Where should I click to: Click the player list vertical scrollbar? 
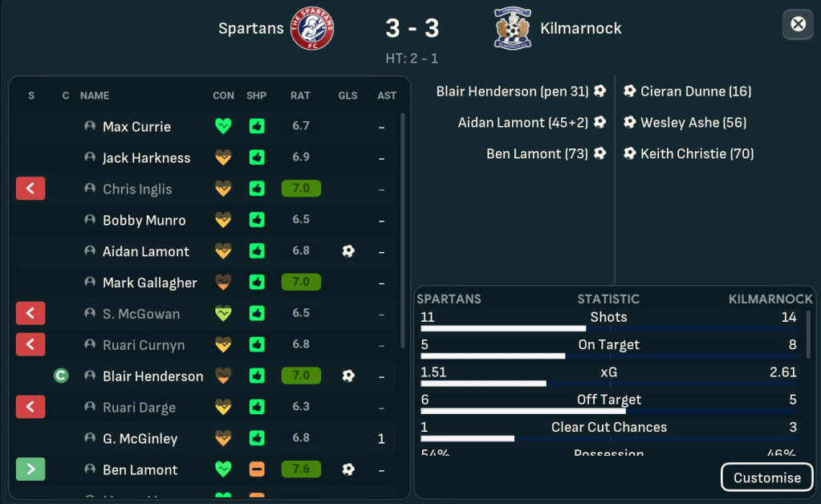point(402,233)
